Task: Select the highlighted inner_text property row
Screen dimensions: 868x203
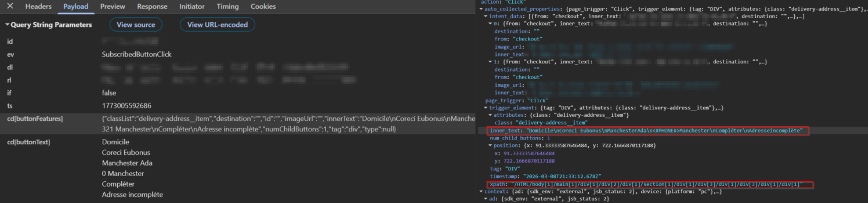Action: click(x=648, y=131)
